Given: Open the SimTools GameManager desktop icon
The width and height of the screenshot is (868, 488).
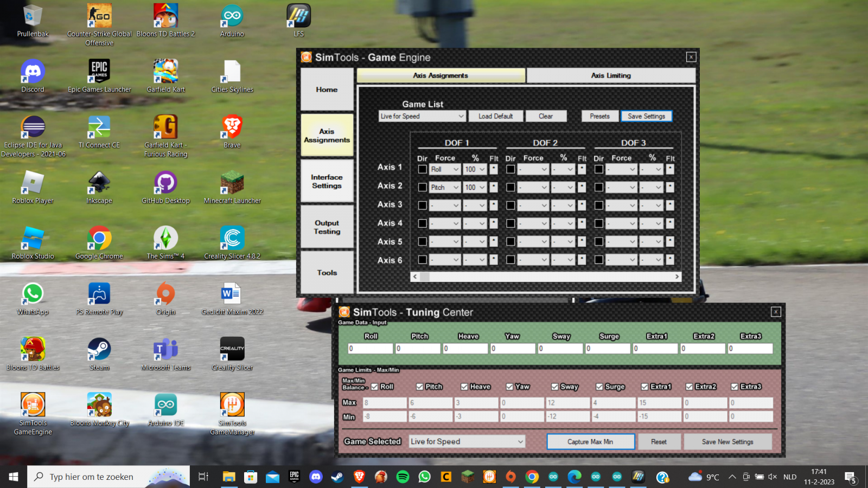Looking at the screenshot, I should tap(232, 413).
